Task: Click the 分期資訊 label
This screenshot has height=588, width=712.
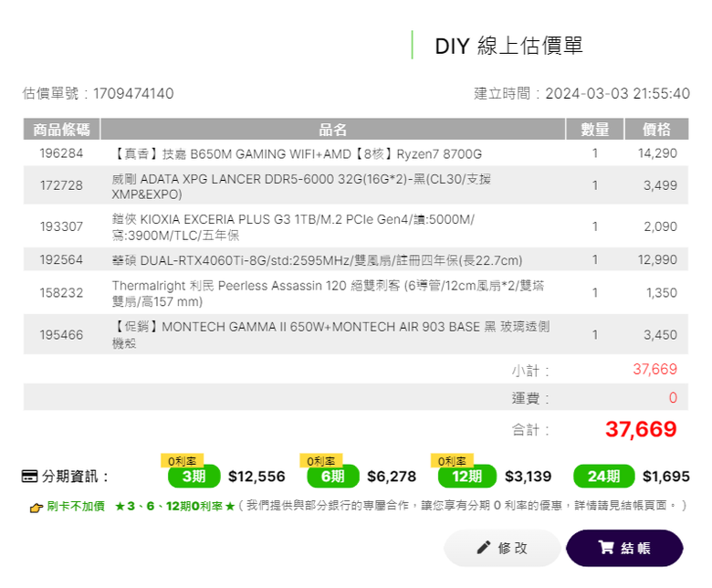Action: [75, 477]
